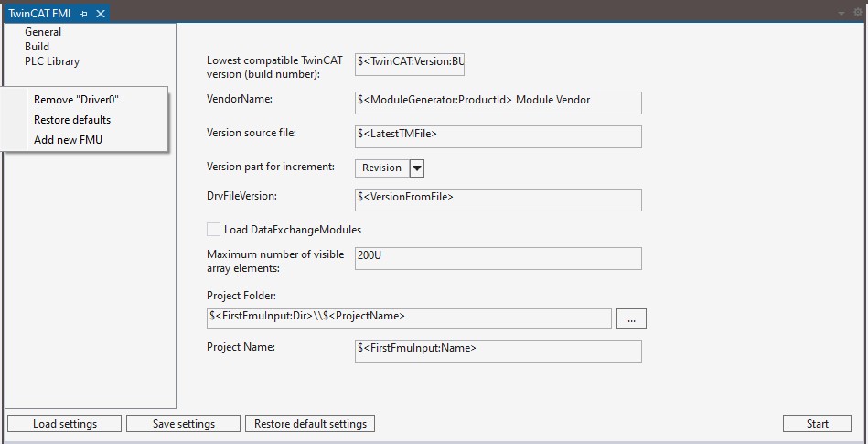Edit the Project Name field
This screenshot has width=868, height=444.
point(498,351)
